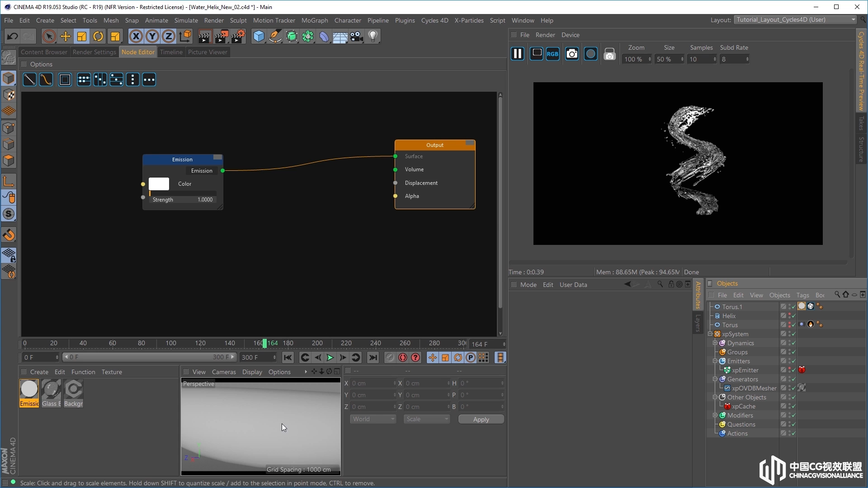Select the Rotate tool icon
The width and height of the screenshot is (868, 488).
coord(98,36)
